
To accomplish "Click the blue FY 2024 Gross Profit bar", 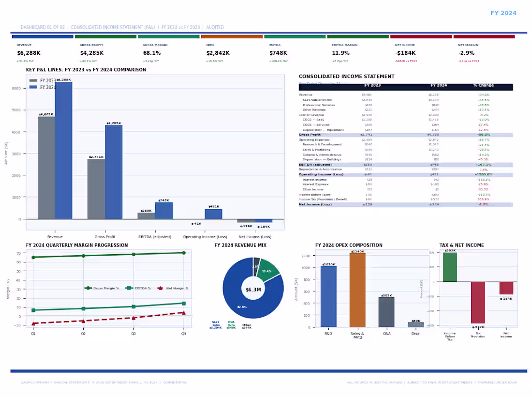I will pyautogui.click(x=114, y=172).
